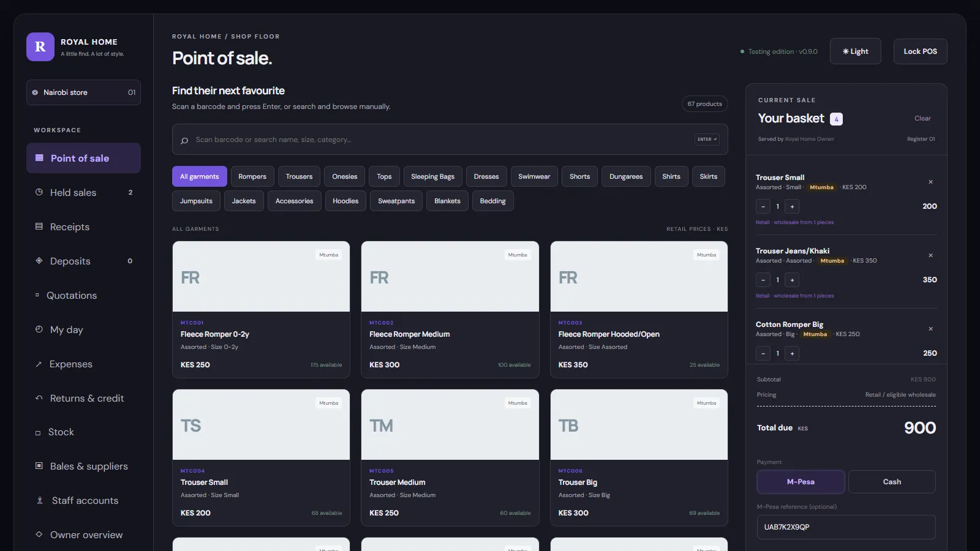Image resolution: width=980 pixels, height=551 pixels.
Task: Open the Nairobi store selector
Action: [83, 92]
